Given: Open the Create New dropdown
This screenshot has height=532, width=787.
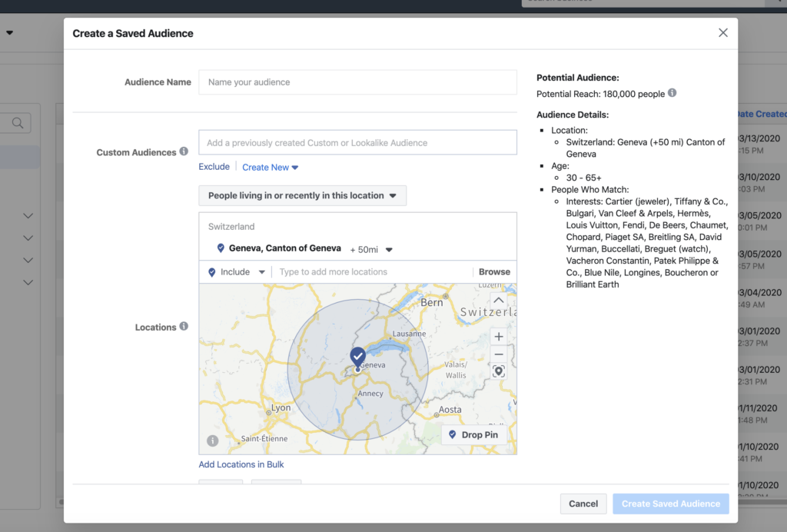Looking at the screenshot, I should 270,167.
